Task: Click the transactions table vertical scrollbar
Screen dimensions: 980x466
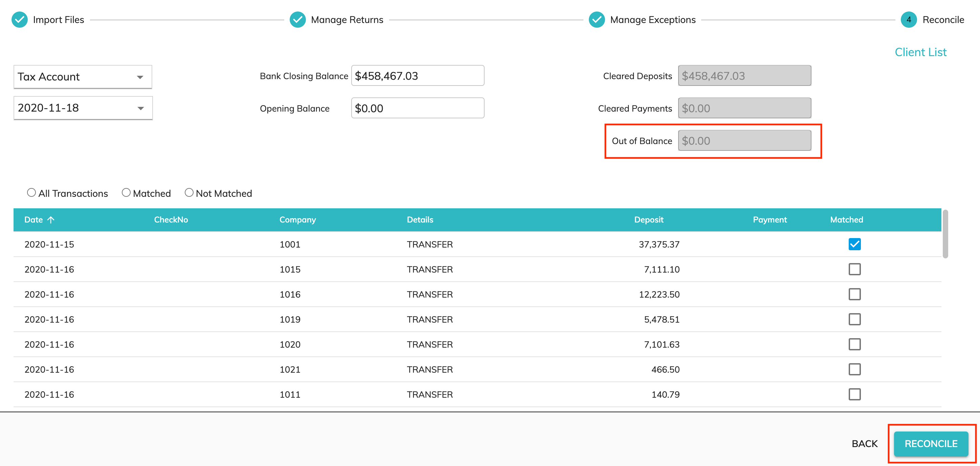Action: coord(945,234)
